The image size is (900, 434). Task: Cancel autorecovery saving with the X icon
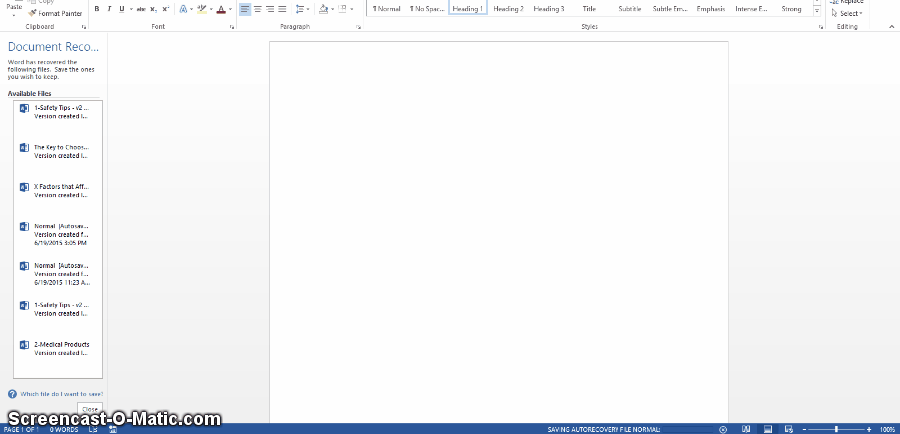723,429
